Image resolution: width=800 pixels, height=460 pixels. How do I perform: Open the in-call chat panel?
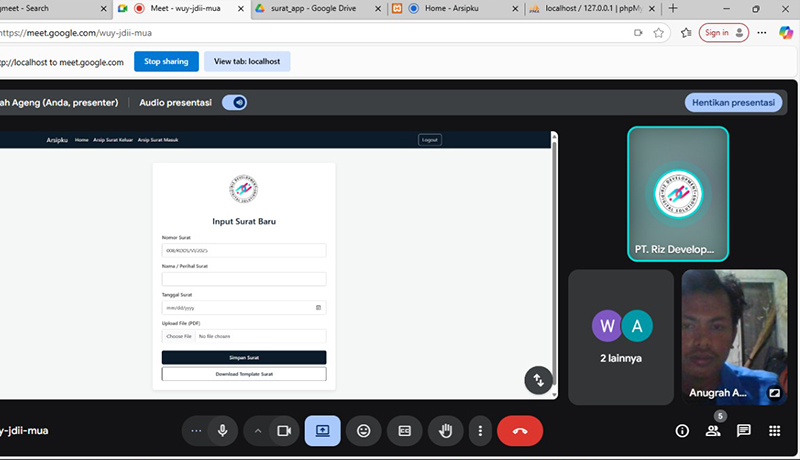(x=744, y=431)
